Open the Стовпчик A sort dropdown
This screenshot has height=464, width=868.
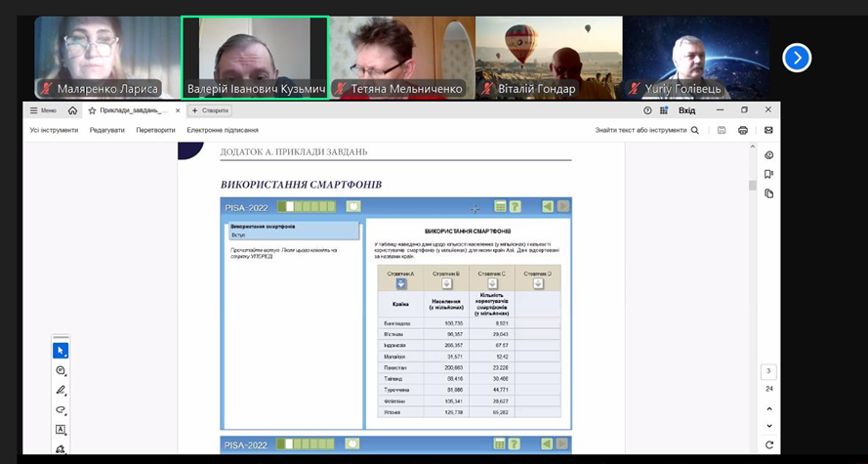400,284
